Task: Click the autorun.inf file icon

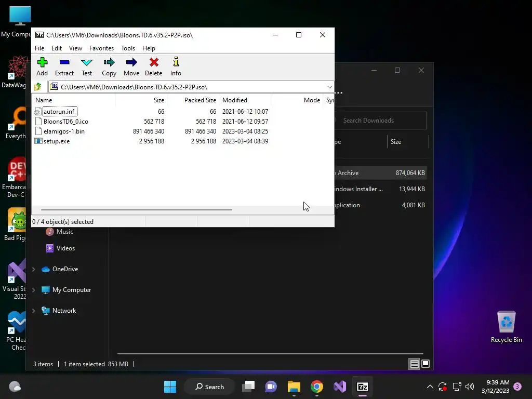Action: click(x=38, y=112)
